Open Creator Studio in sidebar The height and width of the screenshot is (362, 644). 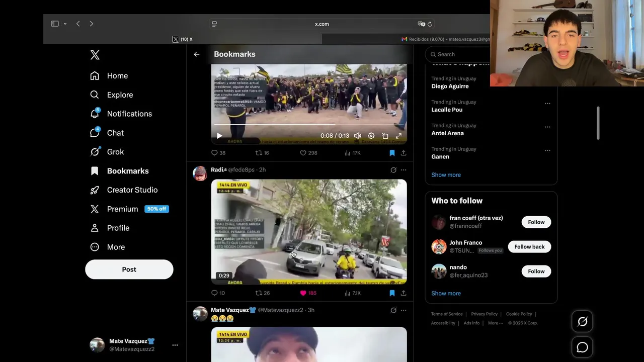124,190
